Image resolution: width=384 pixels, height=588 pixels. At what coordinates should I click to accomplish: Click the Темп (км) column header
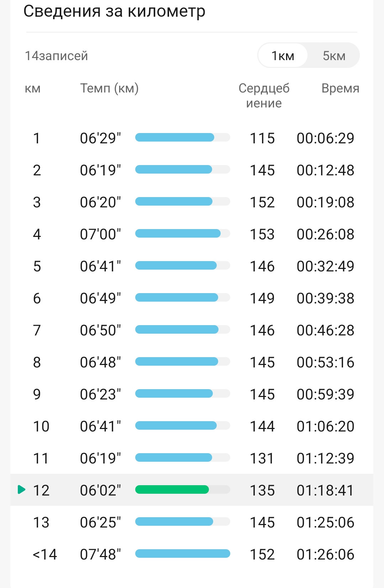click(x=109, y=88)
